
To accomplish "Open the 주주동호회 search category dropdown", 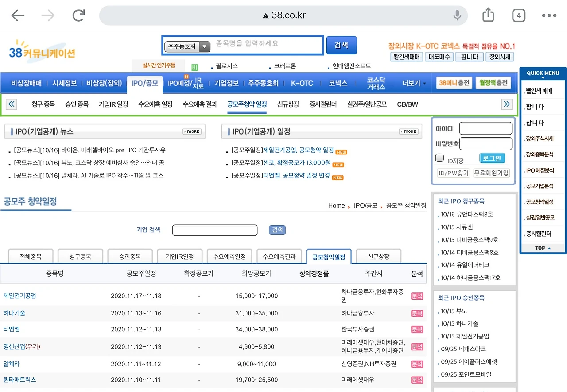I will pyautogui.click(x=187, y=46).
